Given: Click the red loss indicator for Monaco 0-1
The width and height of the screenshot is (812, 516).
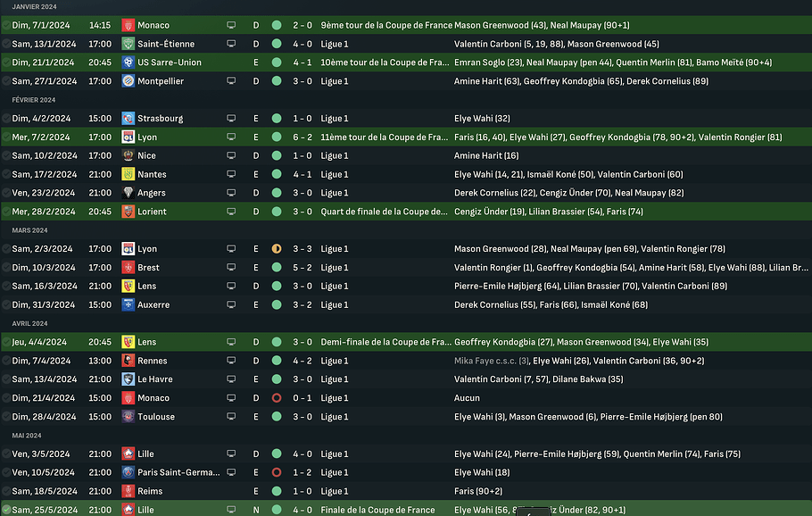Looking at the screenshot, I should (x=277, y=398).
